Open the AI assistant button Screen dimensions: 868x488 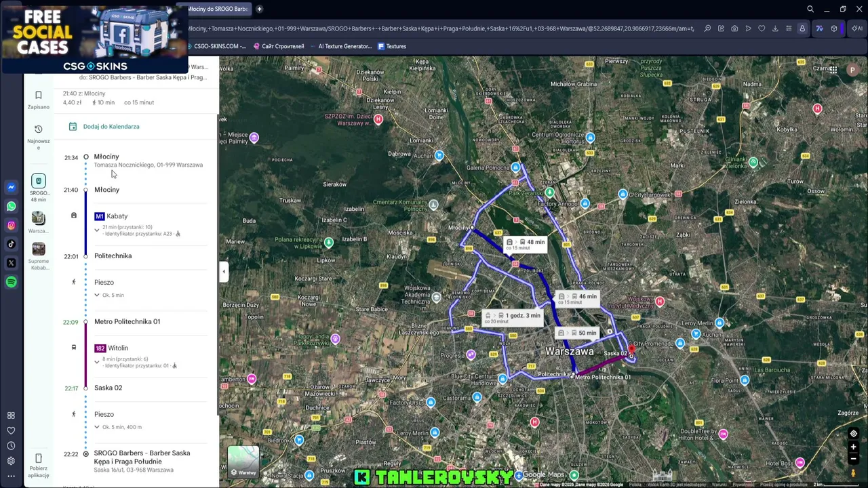coord(856,28)
